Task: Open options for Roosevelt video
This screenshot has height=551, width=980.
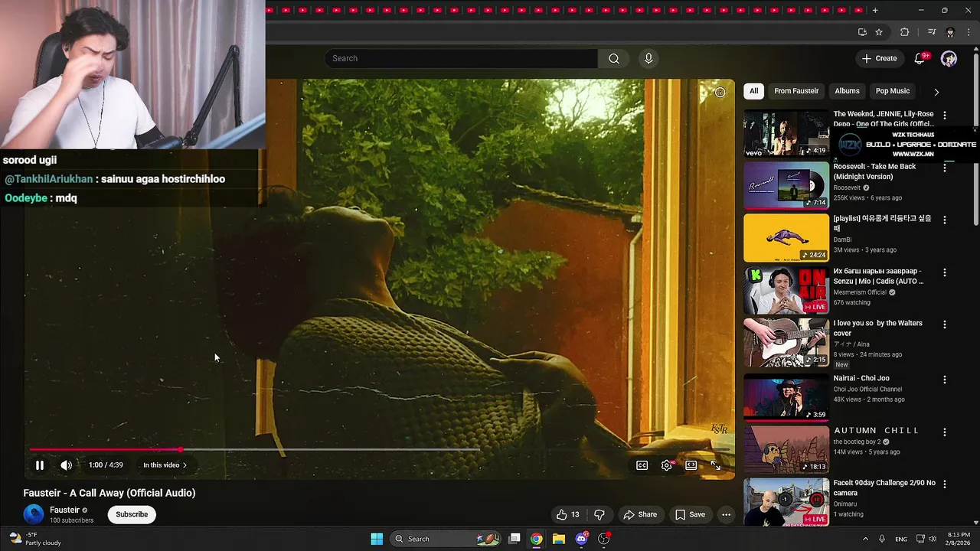Action: click(944, 168)
